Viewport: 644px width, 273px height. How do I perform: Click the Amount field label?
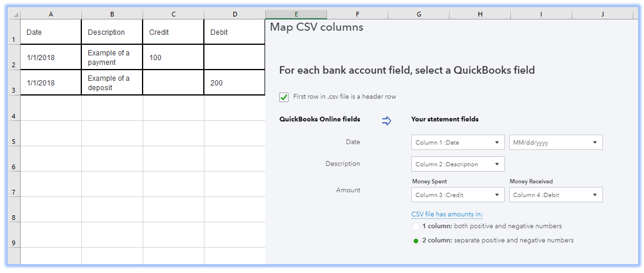348,190
